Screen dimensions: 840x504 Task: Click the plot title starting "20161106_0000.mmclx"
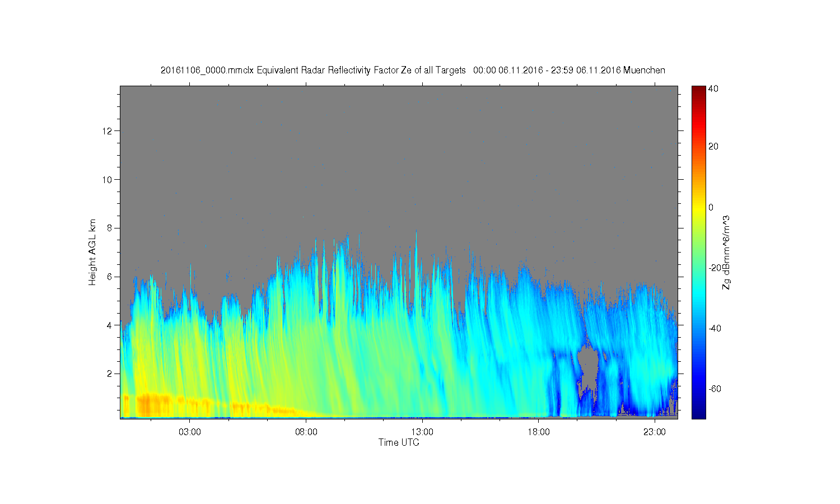coord(413,70)
